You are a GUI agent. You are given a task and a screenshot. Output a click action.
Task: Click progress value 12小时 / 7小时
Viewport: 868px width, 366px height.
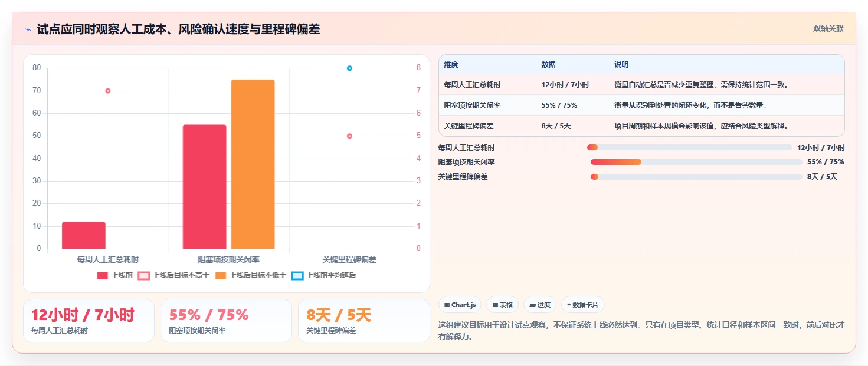point(821,147)
